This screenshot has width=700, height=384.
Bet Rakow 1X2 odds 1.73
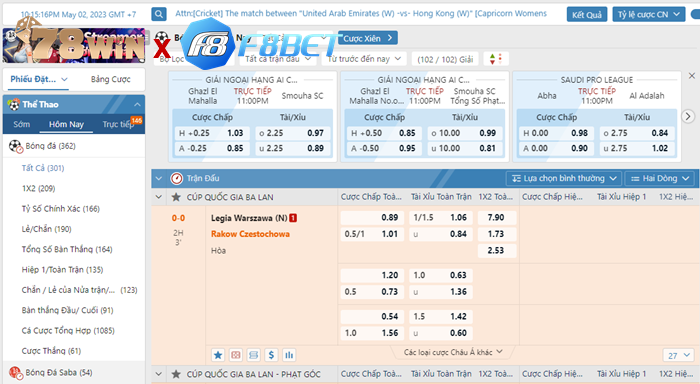497,234
